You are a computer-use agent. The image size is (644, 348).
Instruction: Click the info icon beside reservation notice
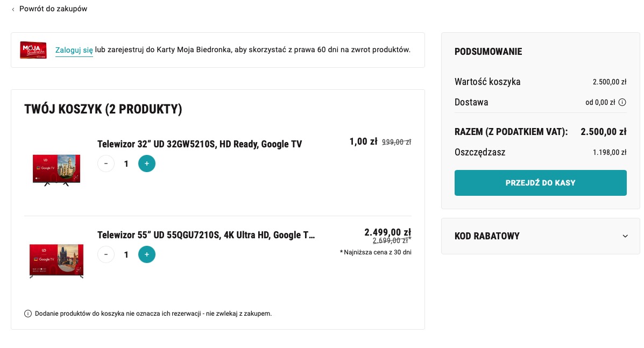(x=28, y=314)
